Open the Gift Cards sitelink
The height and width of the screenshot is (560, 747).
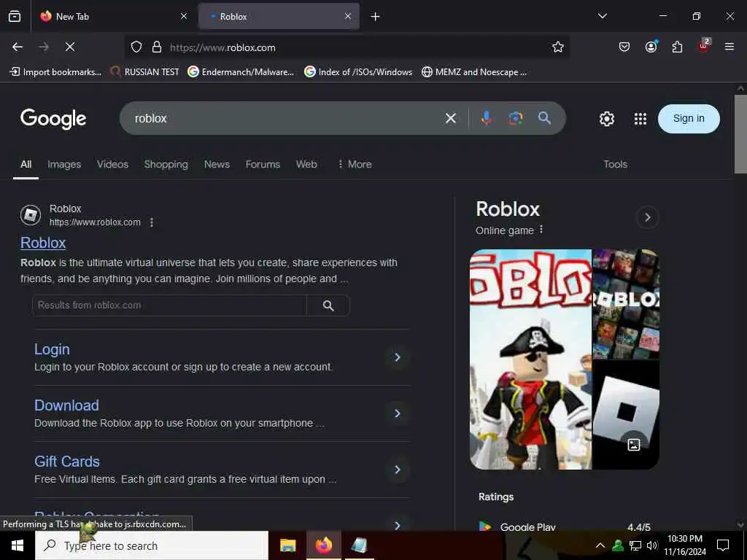click(x=67, y=462)
